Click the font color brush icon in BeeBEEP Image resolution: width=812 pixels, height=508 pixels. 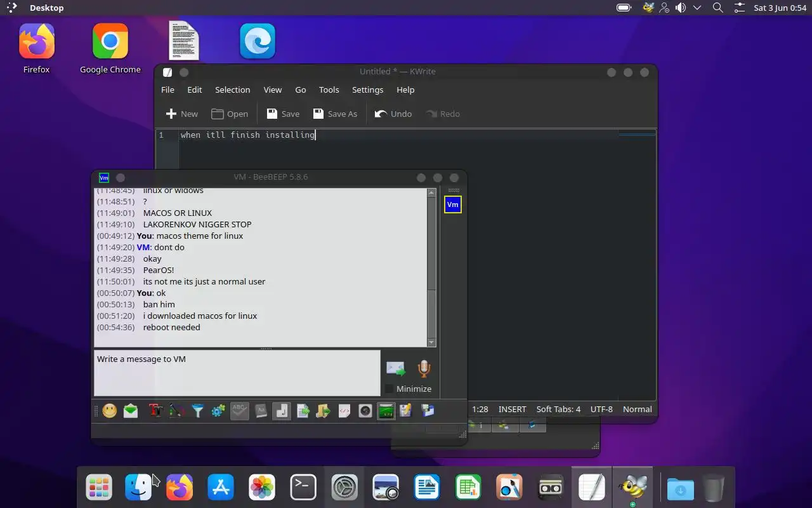point(176,411)
